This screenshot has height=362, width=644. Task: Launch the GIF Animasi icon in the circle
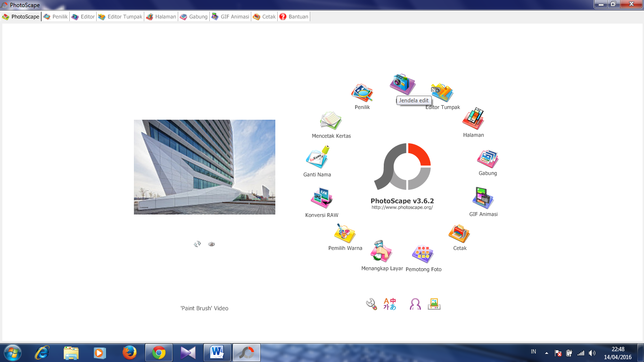click(x=483, y=198)
